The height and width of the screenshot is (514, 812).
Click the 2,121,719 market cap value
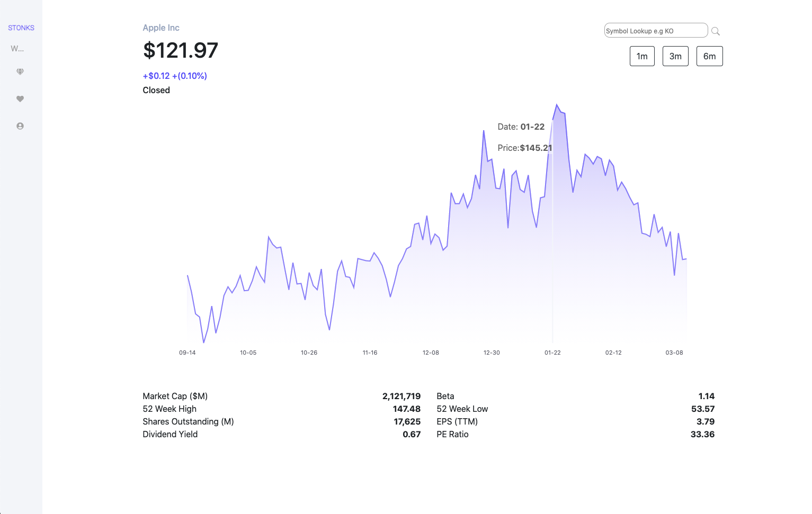401,396
